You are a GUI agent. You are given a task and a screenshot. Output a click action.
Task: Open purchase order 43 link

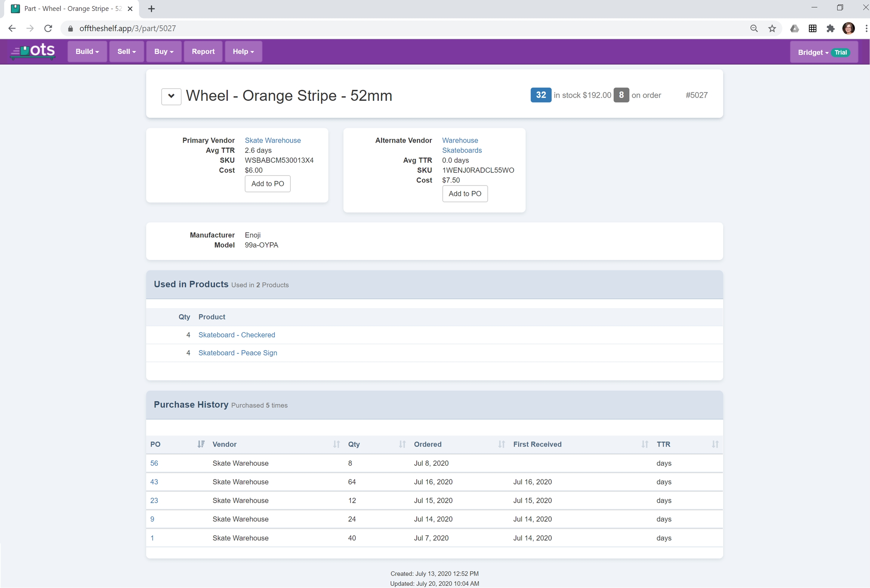tap(154, 482)
